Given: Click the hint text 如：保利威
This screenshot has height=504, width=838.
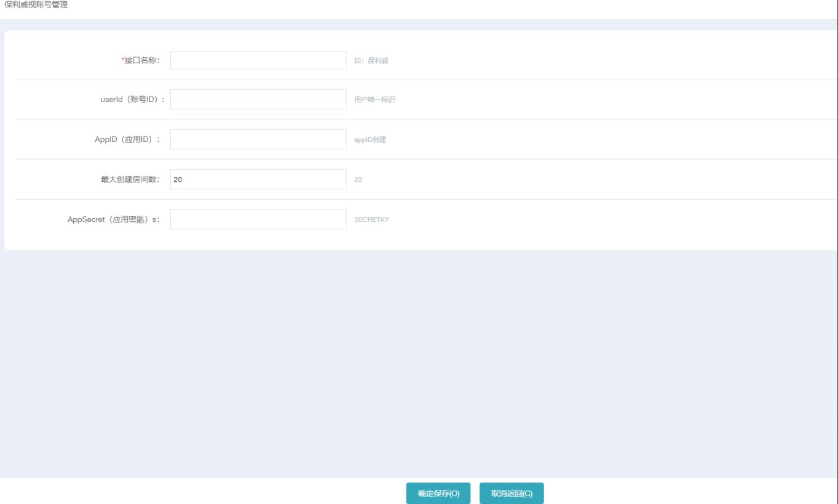Looking at the screenshot, I should pos(371,61).
